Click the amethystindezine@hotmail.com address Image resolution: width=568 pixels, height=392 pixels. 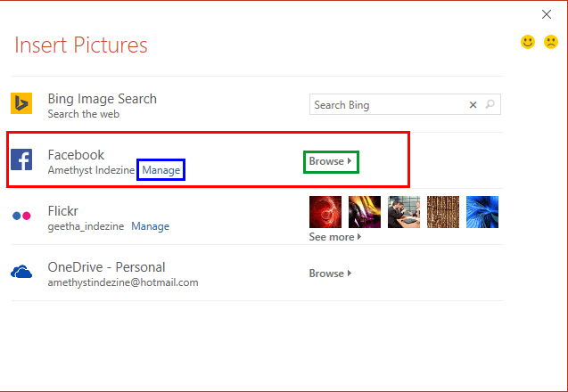[123, 282]
